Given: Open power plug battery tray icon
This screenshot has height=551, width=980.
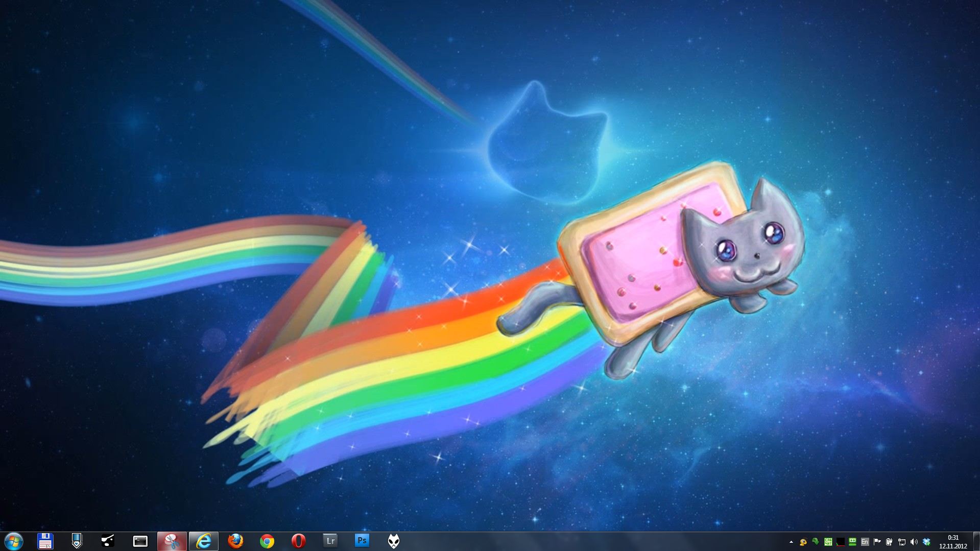Looking at the screenshot, I should click(889, 542).
